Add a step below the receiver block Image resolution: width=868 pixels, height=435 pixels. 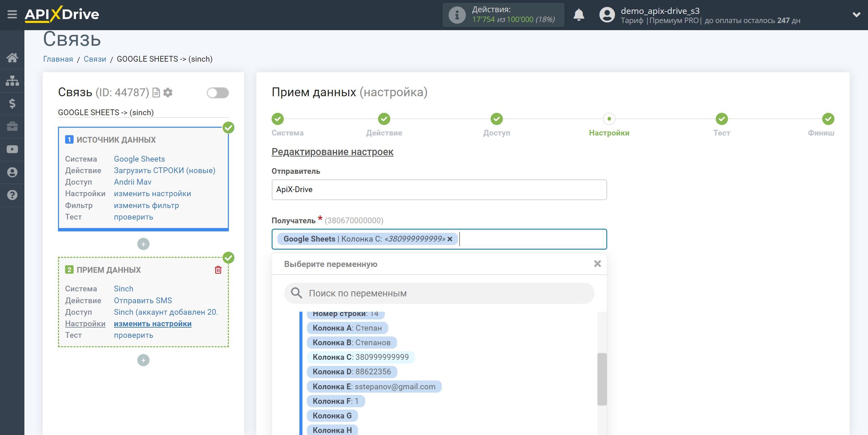point(143,360)
